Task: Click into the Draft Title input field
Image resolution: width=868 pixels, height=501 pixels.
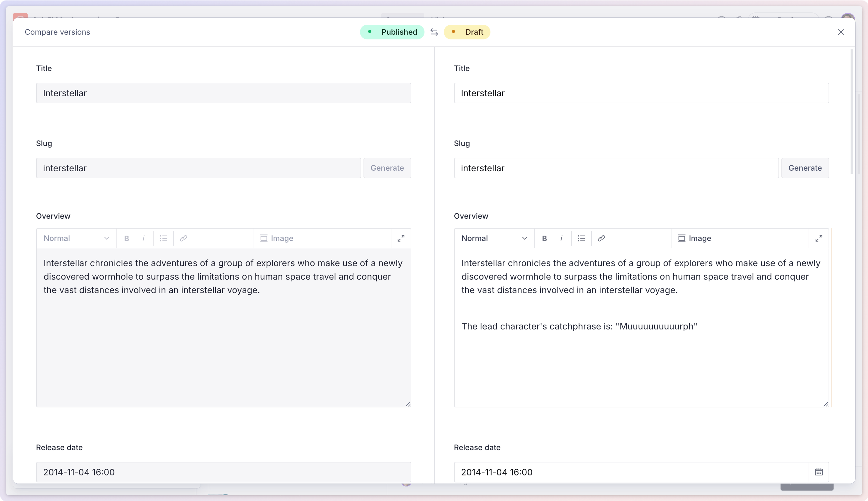Action: click(x=641, y=93)
